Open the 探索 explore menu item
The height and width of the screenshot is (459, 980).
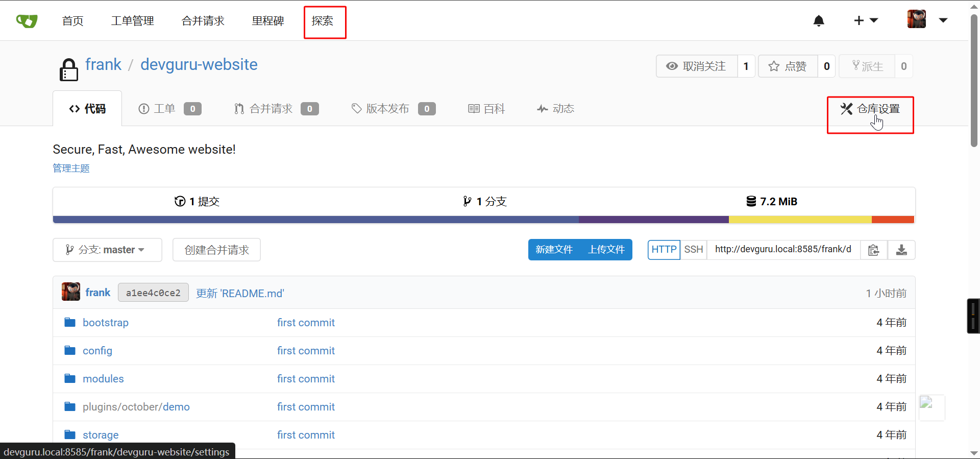coord(323,21)
